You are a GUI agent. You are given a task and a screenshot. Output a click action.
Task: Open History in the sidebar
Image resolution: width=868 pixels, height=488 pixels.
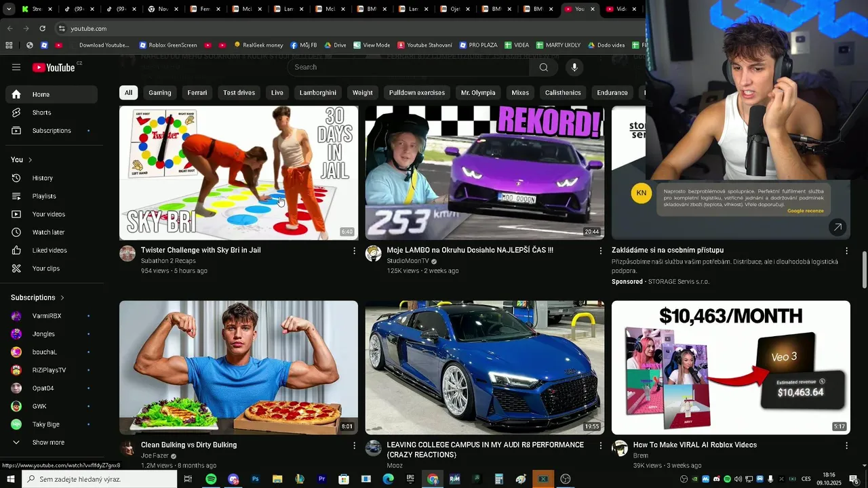coord(52,178)
